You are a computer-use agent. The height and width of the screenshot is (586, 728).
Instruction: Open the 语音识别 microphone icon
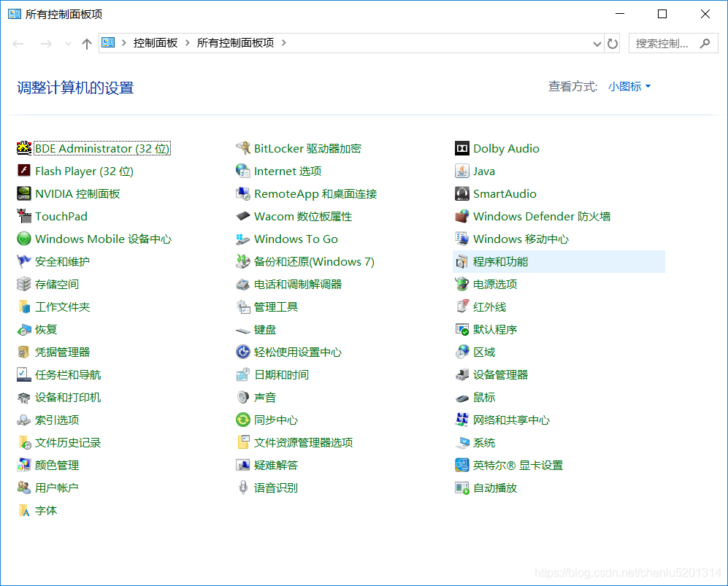[243, 487]
